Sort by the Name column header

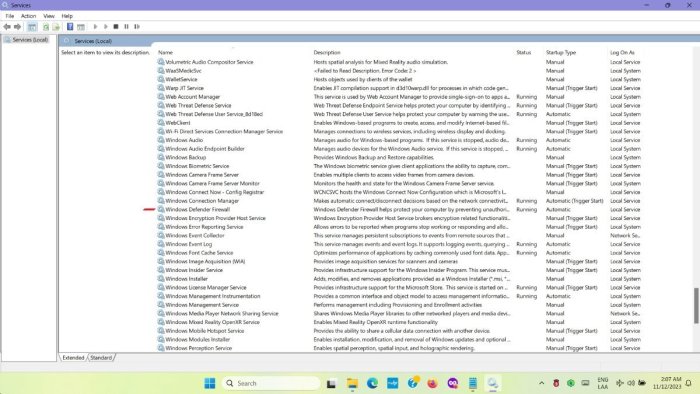165,53
